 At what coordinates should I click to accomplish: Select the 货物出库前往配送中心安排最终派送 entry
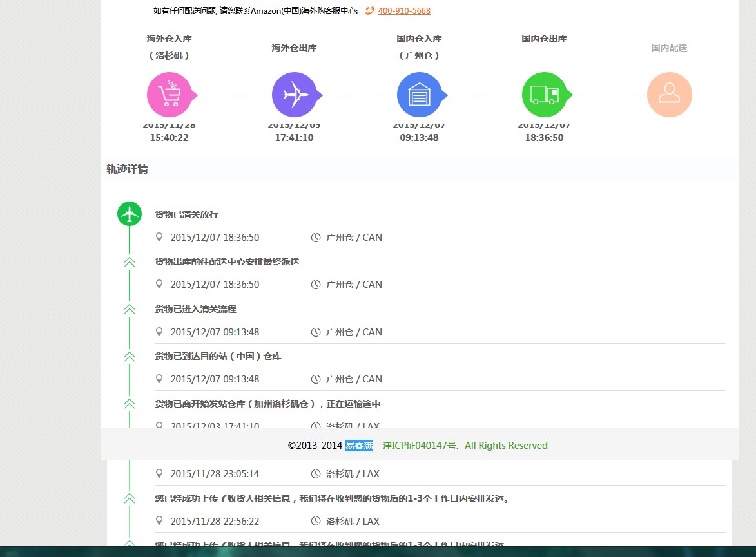click(x=227, y=261)
